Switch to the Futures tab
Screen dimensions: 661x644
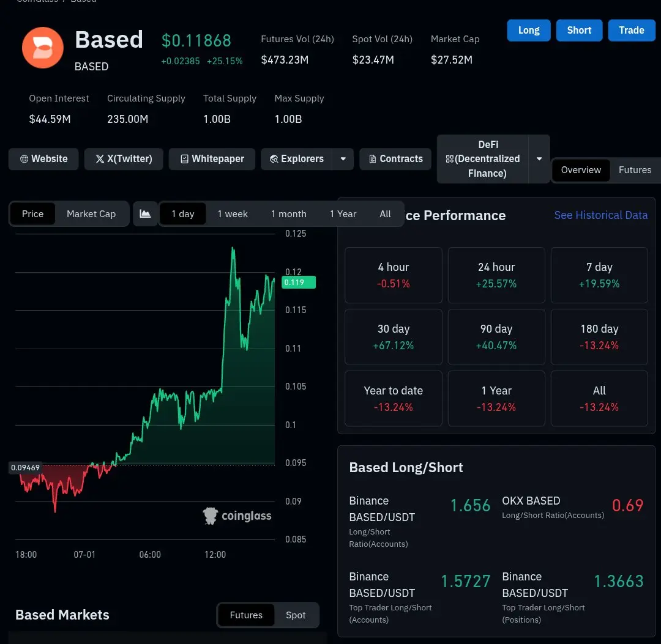635,170
